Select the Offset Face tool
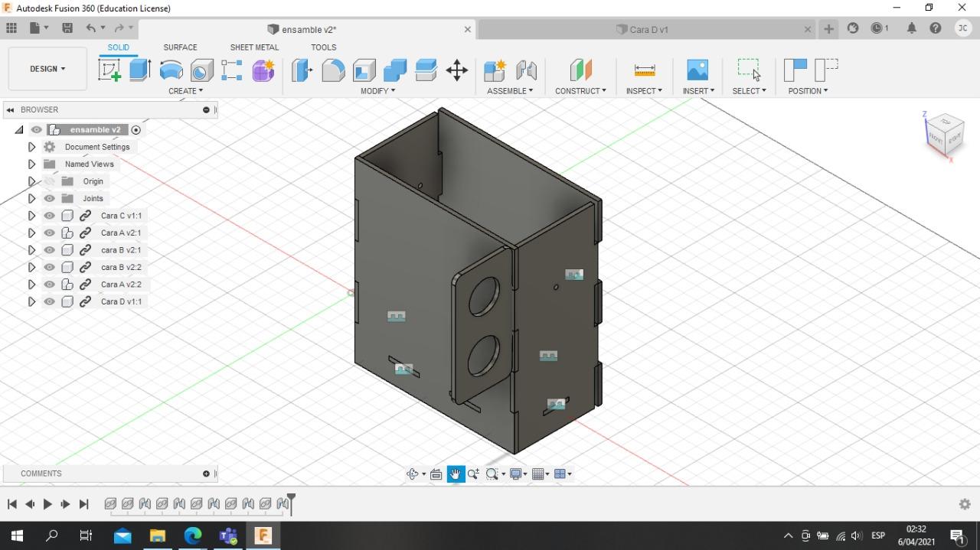 point(426,70)
